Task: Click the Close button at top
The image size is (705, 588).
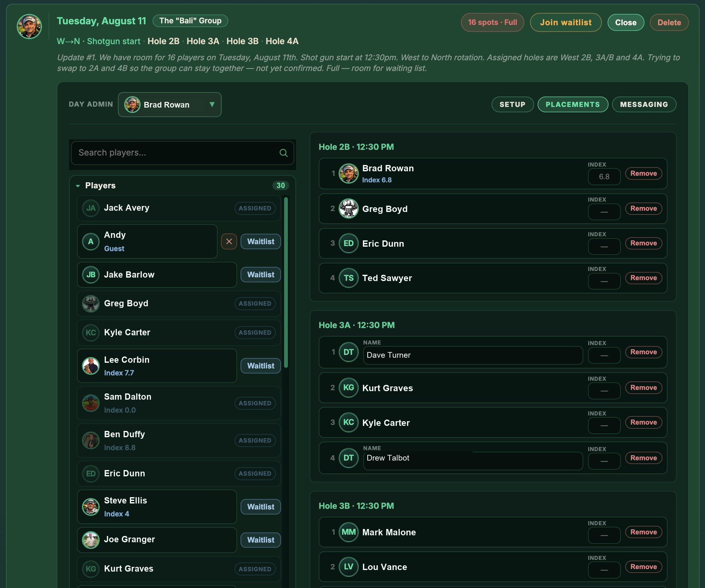Action: point(626,22)
